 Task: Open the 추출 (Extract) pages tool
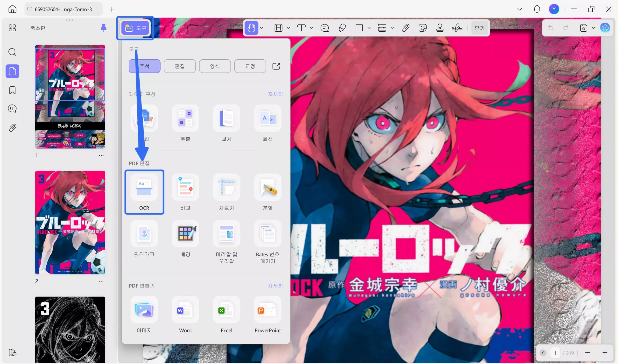click(x=185, y=123)
